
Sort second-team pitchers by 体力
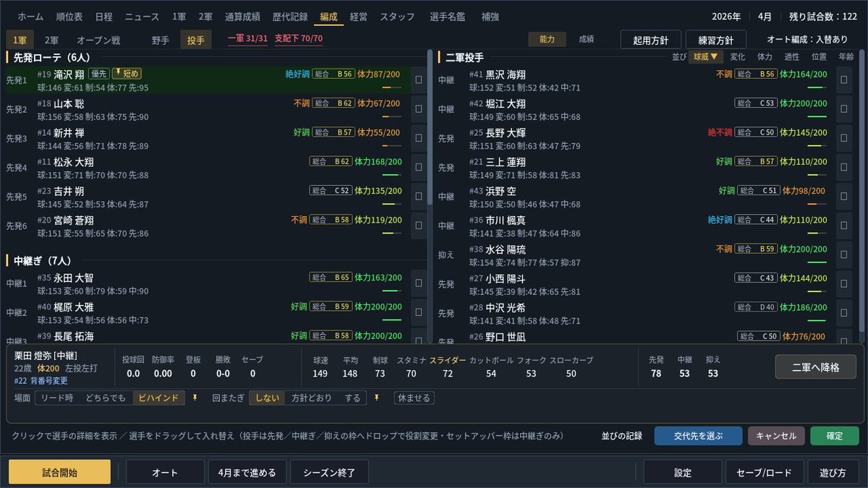coord(765,56)
